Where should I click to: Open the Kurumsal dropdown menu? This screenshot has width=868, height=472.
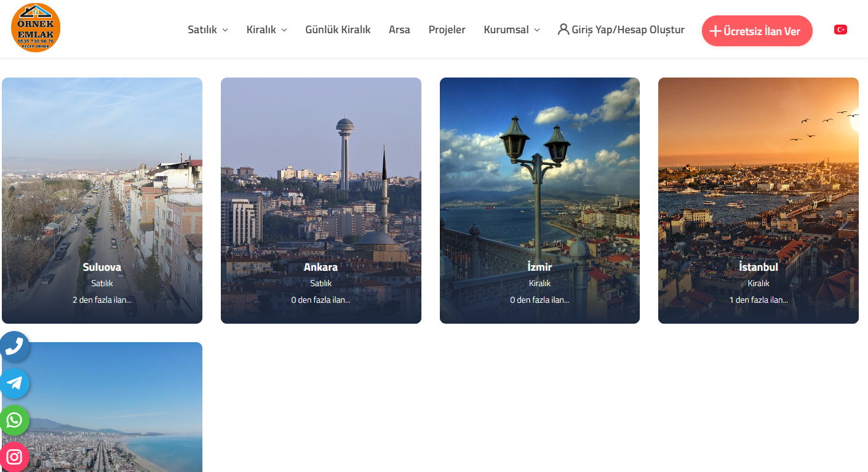click(512, 30)
